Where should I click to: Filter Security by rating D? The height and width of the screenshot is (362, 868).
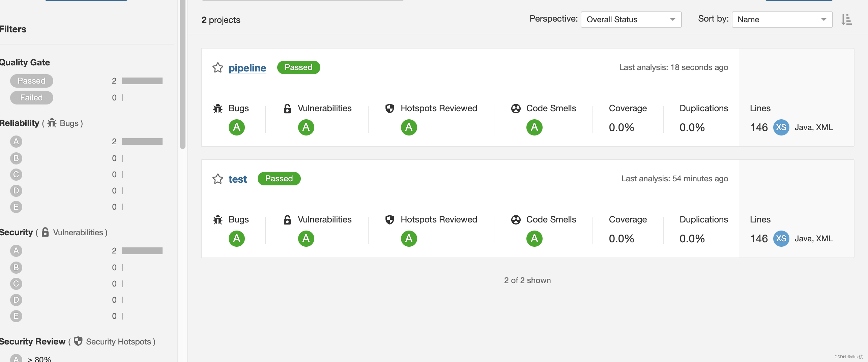(16, 300)
